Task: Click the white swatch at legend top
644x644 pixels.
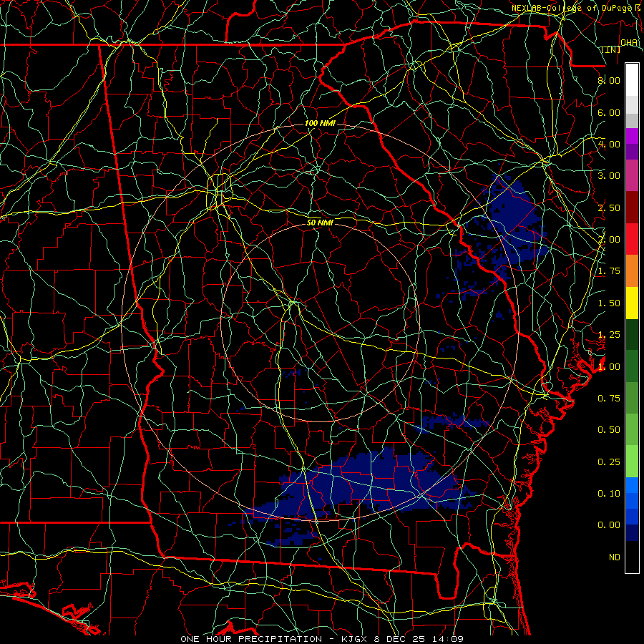Action: (632, 79)
